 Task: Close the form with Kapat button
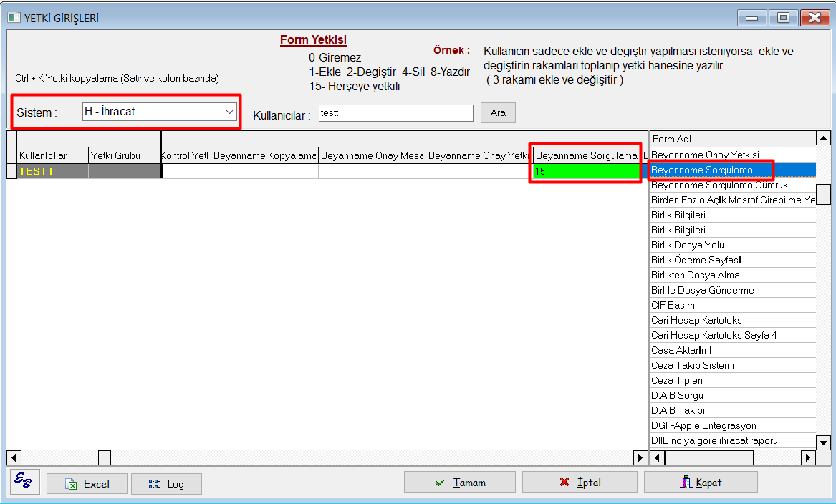click(700, 483)
